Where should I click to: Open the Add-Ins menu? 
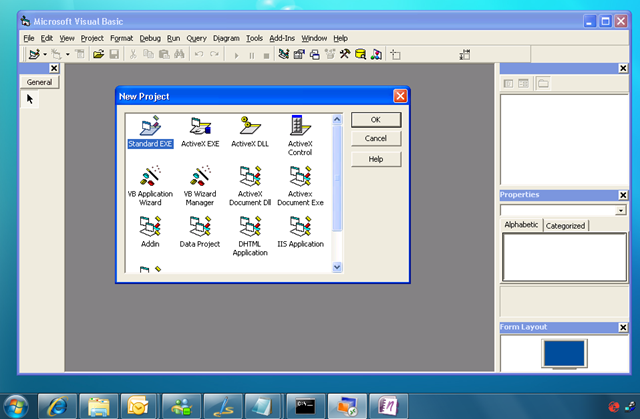point(282,38)
